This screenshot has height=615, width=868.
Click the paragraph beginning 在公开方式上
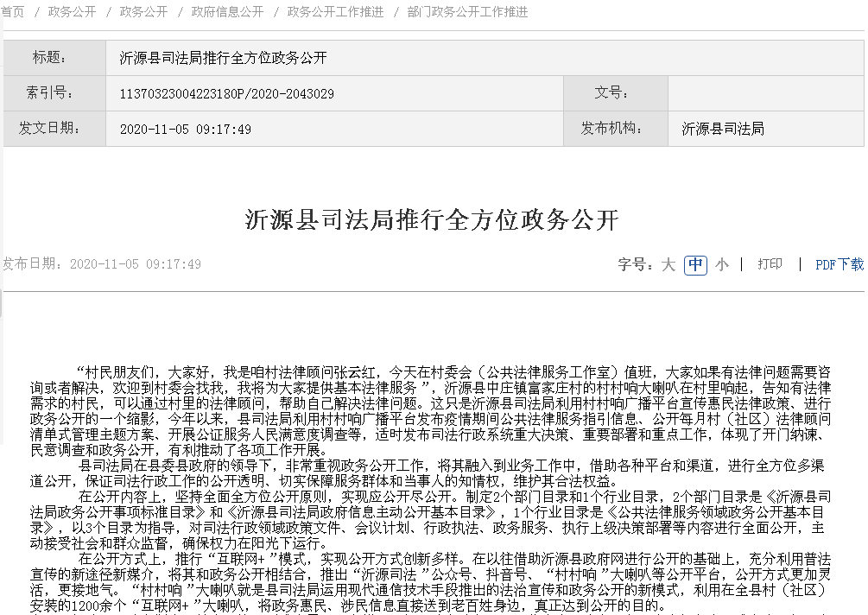pyautogui.click(x=432, y=581)
